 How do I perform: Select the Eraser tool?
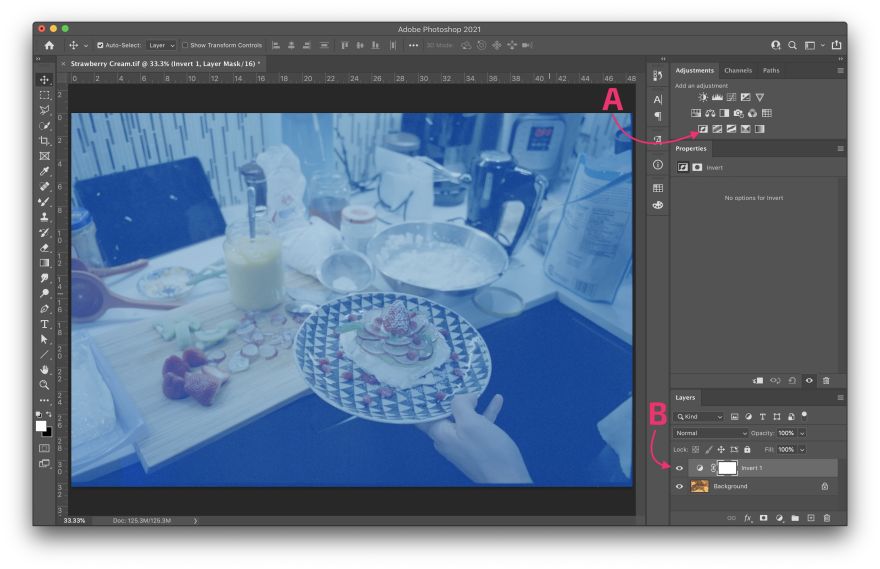click(44, 247)
